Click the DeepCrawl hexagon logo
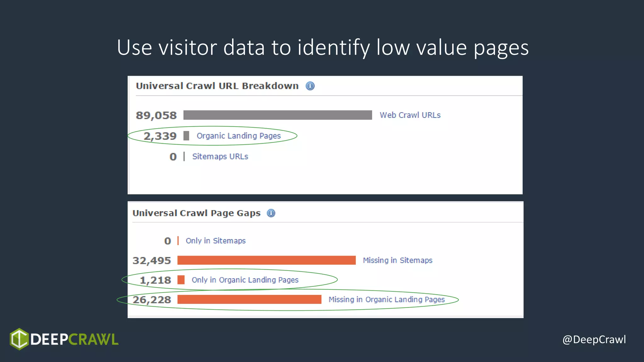The image size is (644, 362). click(19, 339)
